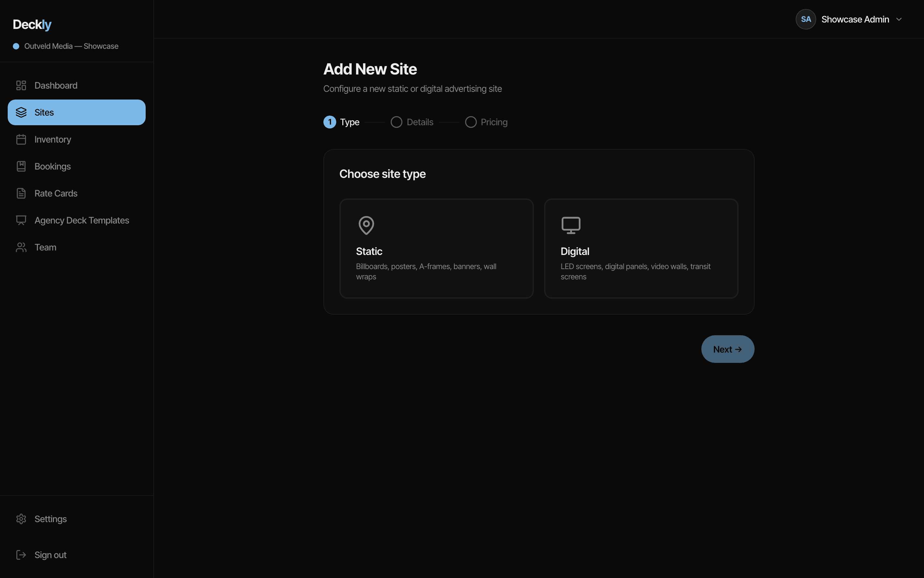Click the Sites layers icon
This screenshot has width=924, height=578.
21,112
